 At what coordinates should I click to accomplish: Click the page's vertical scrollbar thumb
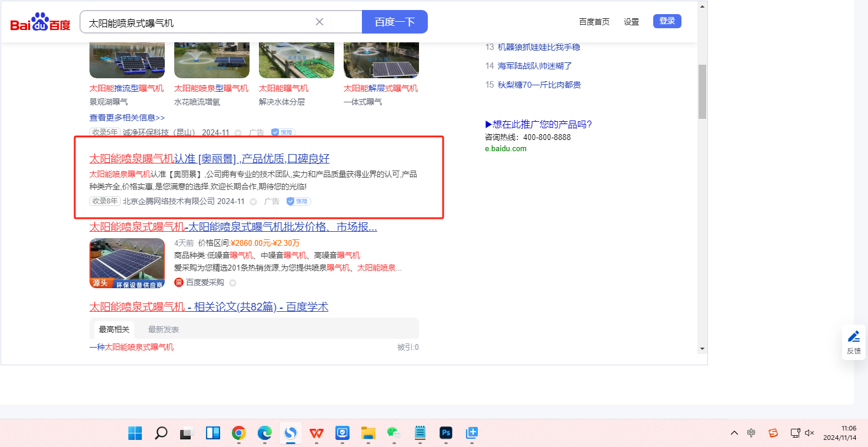pyautogui.click(x=701, y=91)
